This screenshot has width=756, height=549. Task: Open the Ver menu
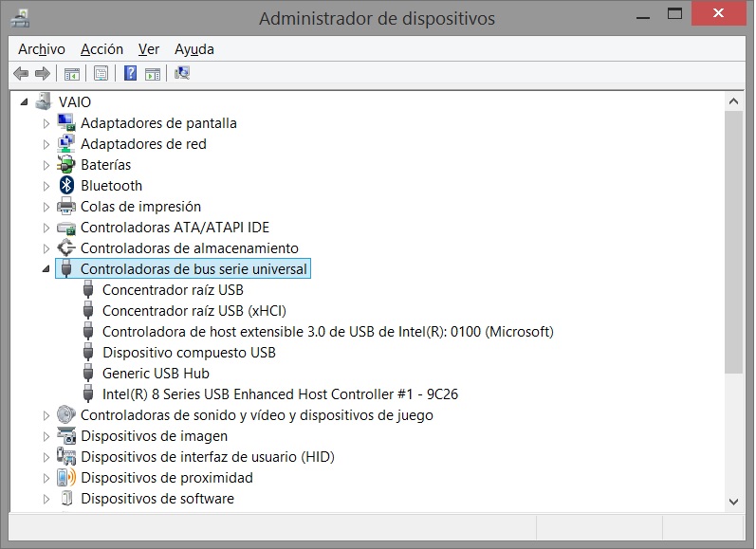[149, 49]
